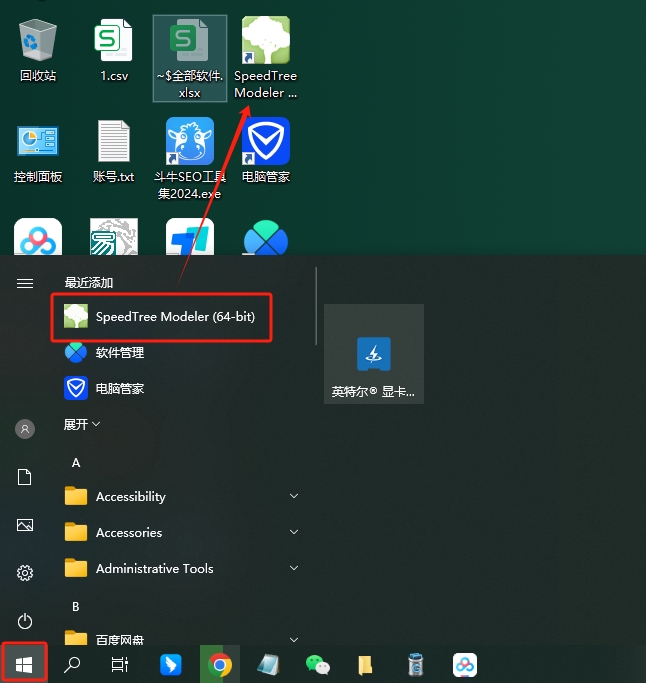Launch SpeedTree Modeler (64-bit) from Start menu
Image resolution: width=646 pixels, height=683 pixels.
[x=162, y=317]
